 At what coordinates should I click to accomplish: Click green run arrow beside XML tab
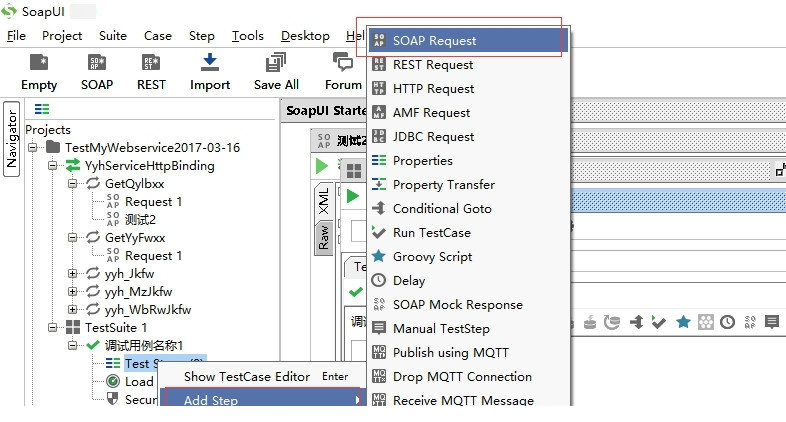click(353, 196)
